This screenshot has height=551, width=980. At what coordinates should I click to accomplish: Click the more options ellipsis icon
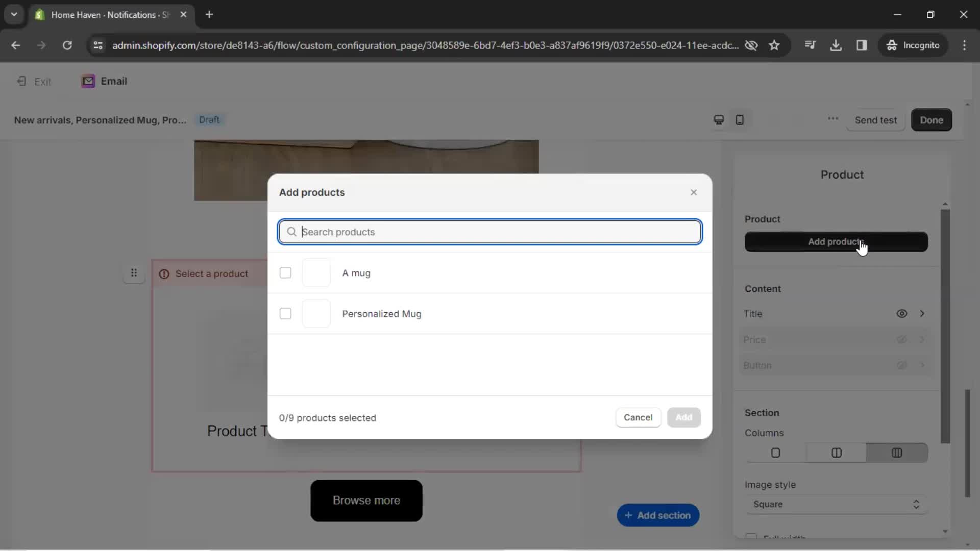click(x=832, y=120)
